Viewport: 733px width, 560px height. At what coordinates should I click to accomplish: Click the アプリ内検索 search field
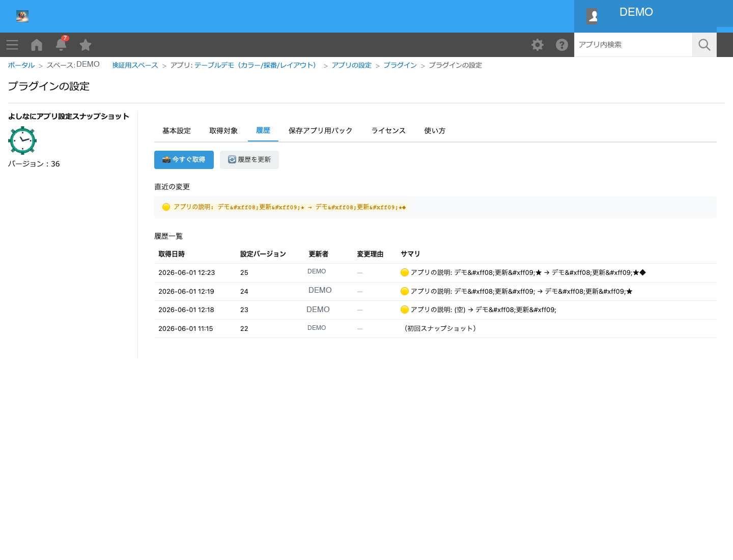(633, 45)
